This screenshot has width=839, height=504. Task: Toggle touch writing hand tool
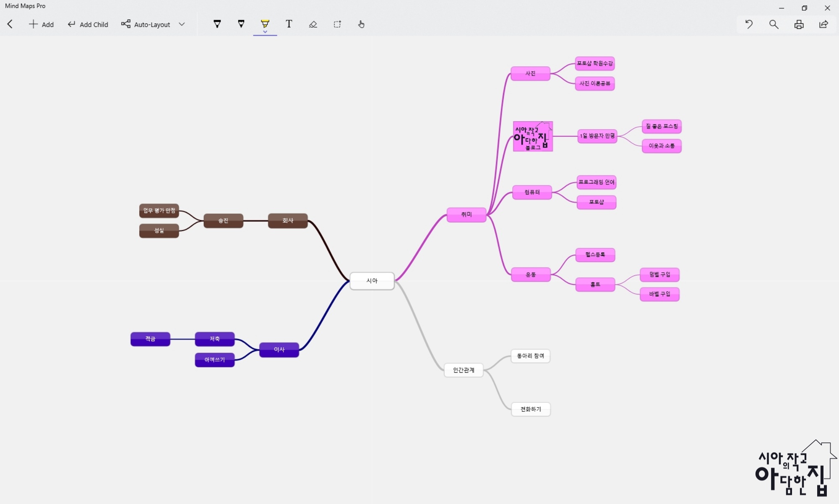[361, 24]
